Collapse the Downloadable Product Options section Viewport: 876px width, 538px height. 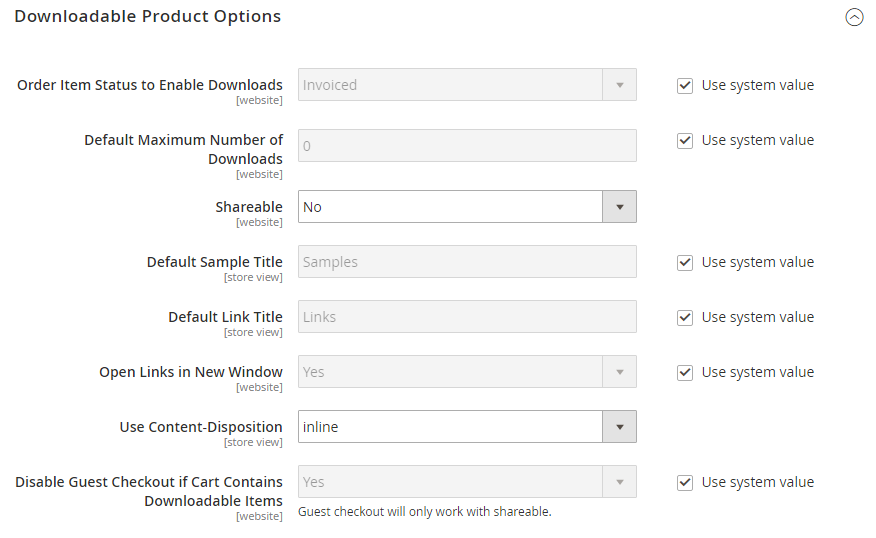(854, 17)
